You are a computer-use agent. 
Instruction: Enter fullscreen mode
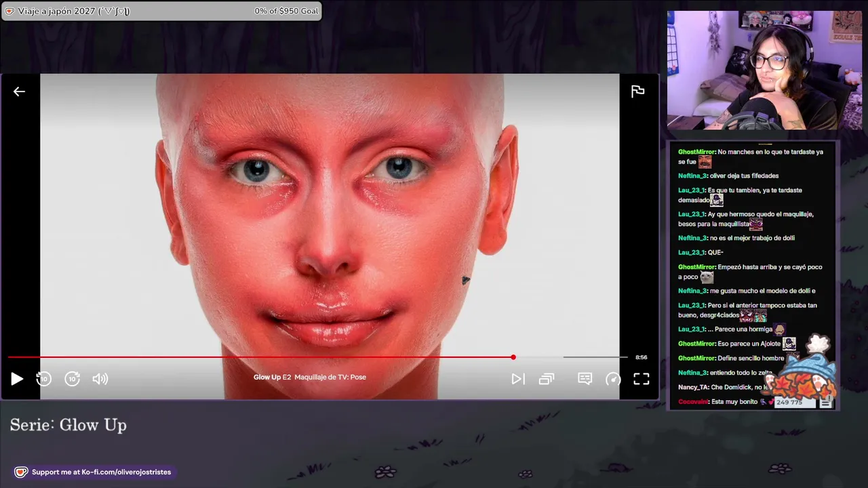tap(642, 379)
